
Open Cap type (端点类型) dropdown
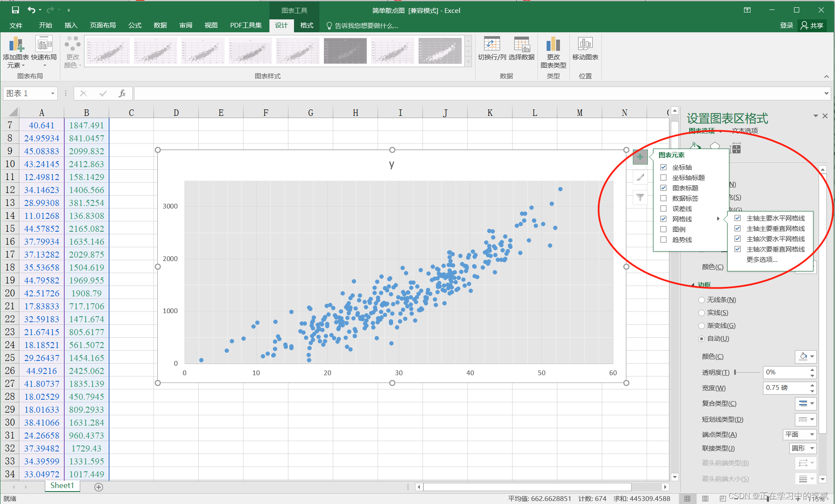pyautogui.click(x=800, y=434)
